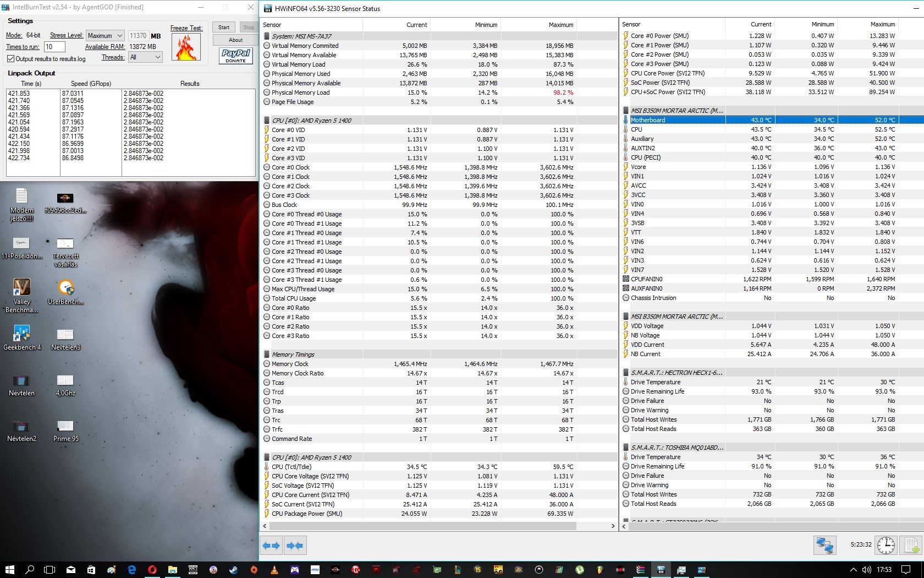Click HWiNFO shrink columns arrows button
924x578 pixels.
point(295,546)
